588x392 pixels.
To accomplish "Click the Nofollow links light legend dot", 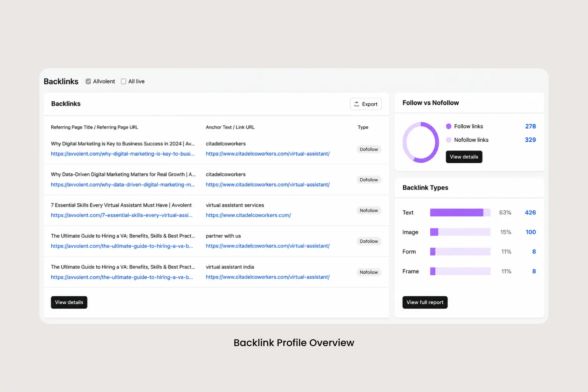I will (449, 140).
